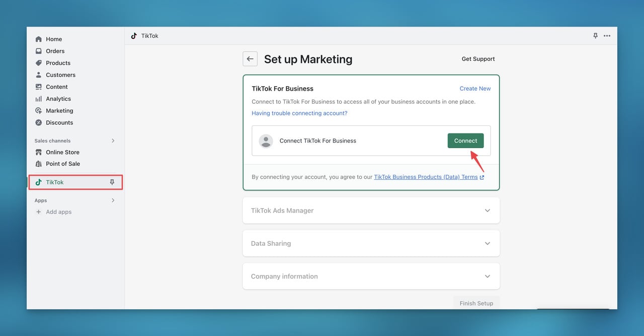
Task: Click Add apps in the sidebar
Action: pos(59,212)
